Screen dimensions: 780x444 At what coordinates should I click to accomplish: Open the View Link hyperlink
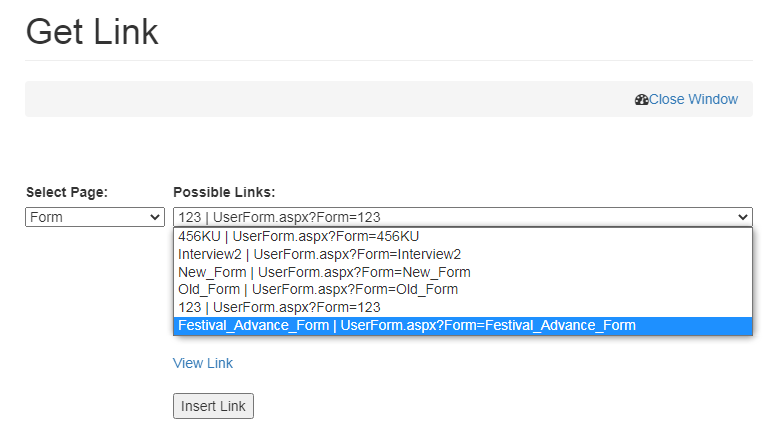coord(203,363)
